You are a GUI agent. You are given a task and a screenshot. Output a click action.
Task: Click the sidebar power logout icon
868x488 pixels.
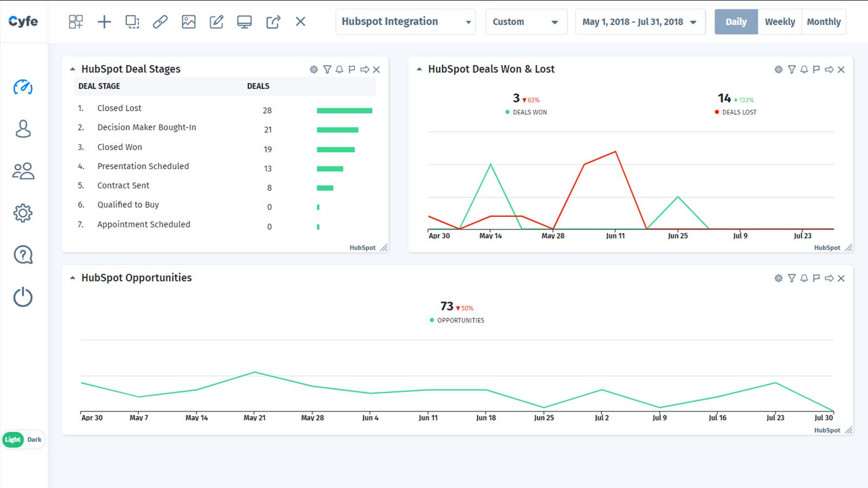pyautogui.click(x=23, y=297)
